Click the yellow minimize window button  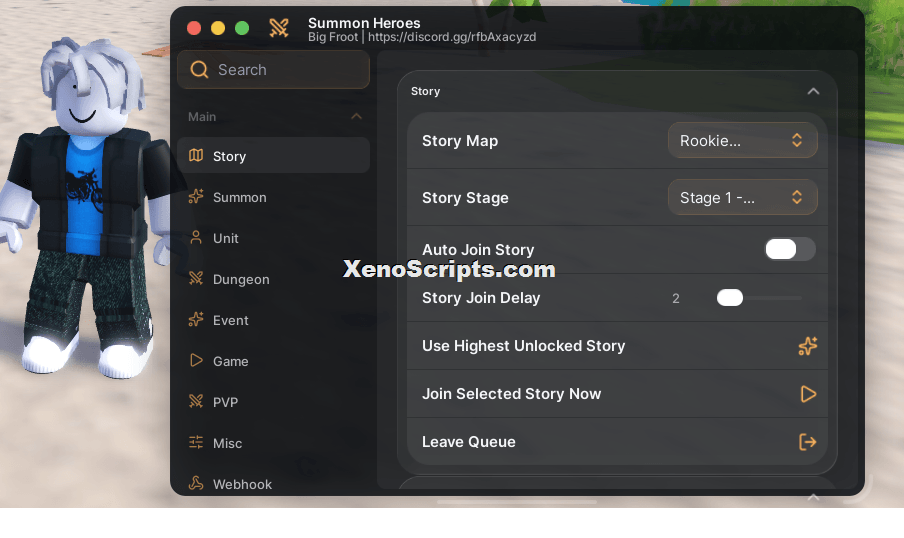pyautogui.click(x=218, y=28)
